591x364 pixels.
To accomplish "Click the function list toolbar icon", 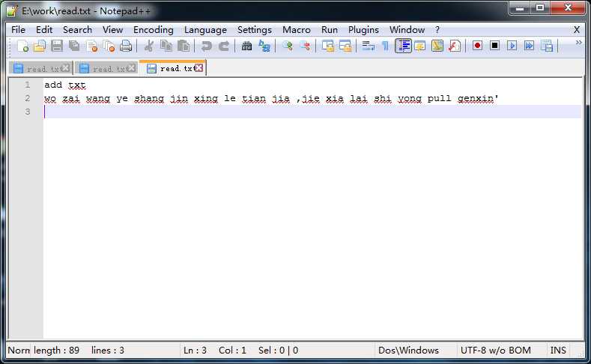I will click(455, 46).
